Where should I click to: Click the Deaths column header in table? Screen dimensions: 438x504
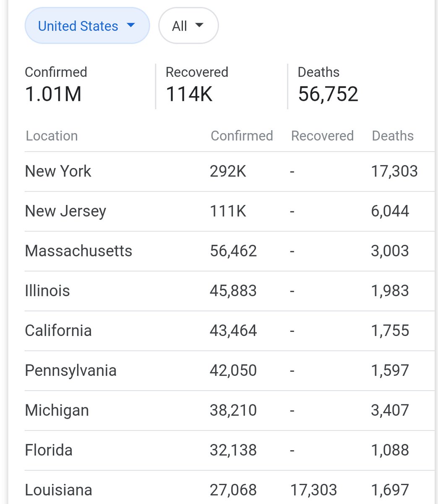tap(393, 136)
